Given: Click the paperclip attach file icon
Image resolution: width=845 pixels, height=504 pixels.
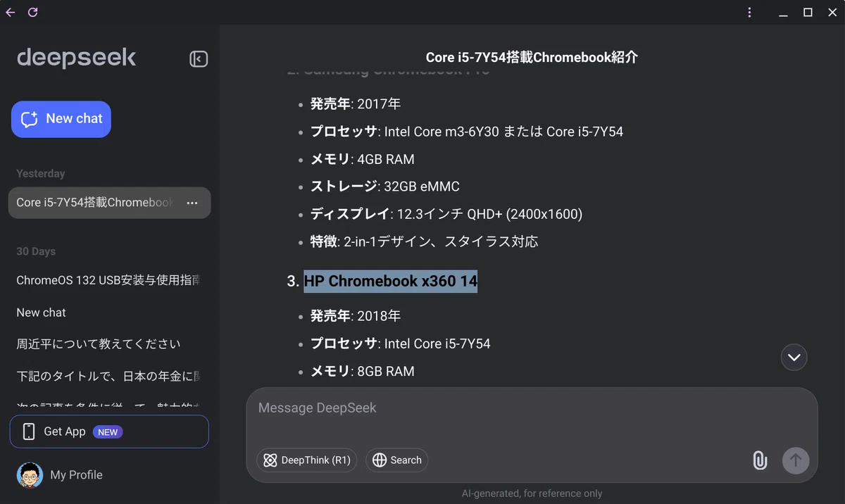Looking at the screenshot, I should [760, 460].
